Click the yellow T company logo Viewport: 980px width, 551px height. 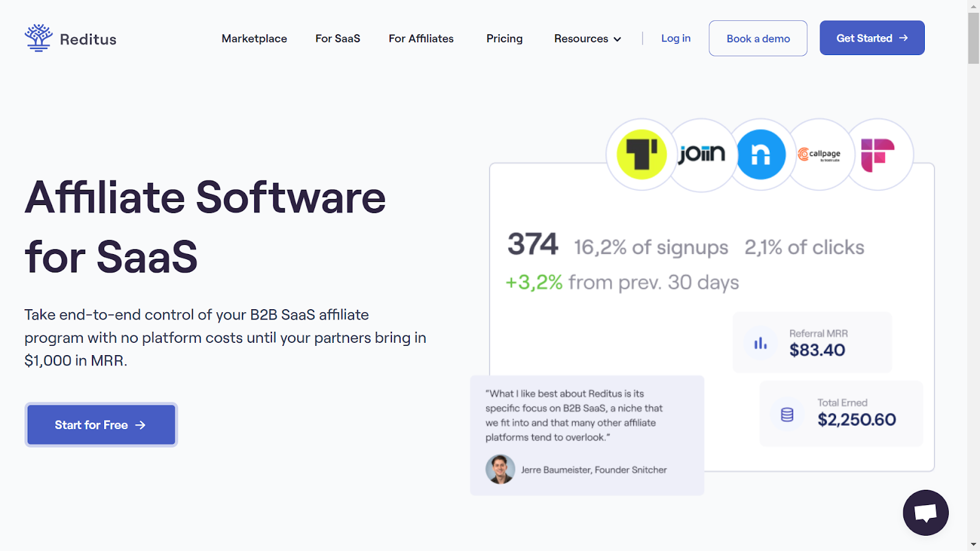641,154
